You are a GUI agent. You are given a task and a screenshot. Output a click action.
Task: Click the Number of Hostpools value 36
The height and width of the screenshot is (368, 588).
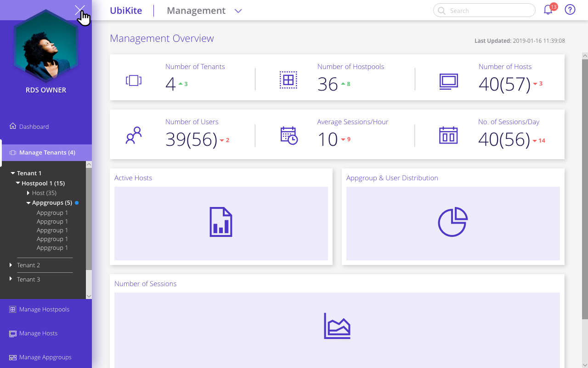(x=328, y=84)
